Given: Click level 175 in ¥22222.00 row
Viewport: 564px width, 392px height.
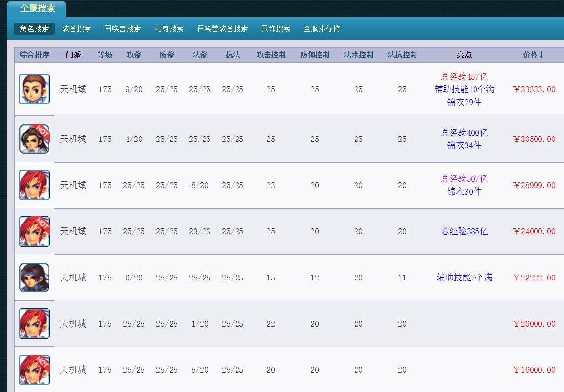Looking at the screenshot, I should 105,278.
